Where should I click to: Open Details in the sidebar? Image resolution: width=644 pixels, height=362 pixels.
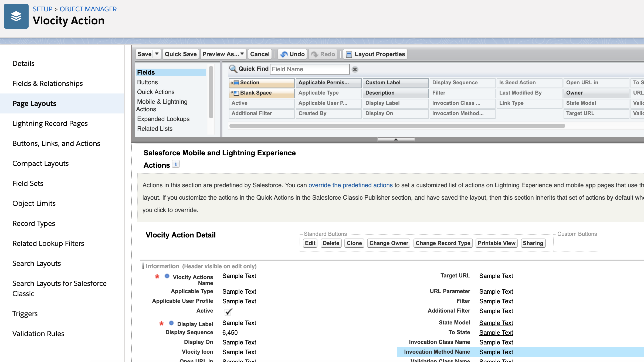[23, 63]
